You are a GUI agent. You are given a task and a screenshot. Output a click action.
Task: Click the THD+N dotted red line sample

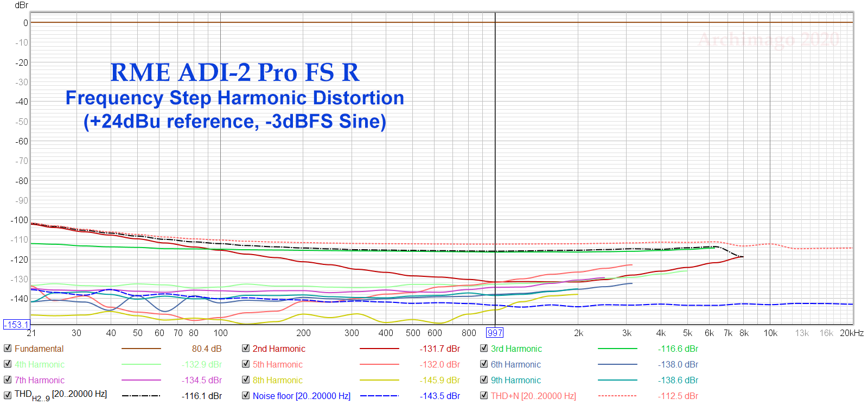617,396
